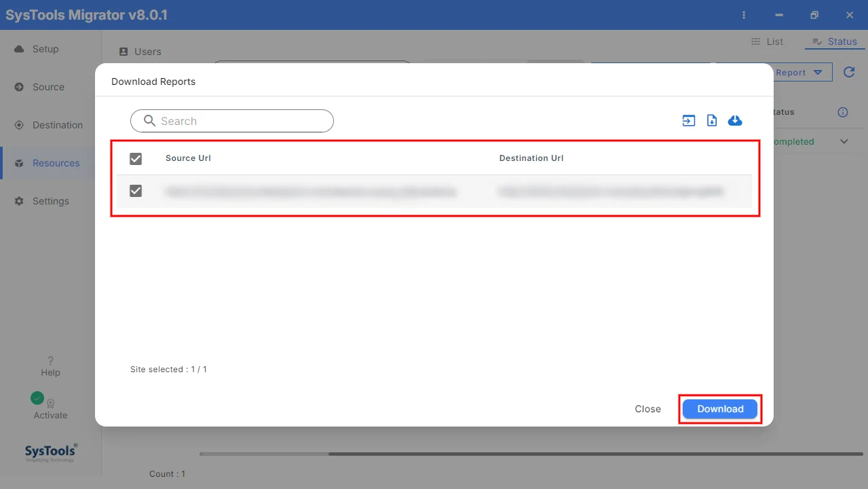Click the boxed-arrow export icon in the dialog
The image size is (868, 489).
(x=689, y=121)
